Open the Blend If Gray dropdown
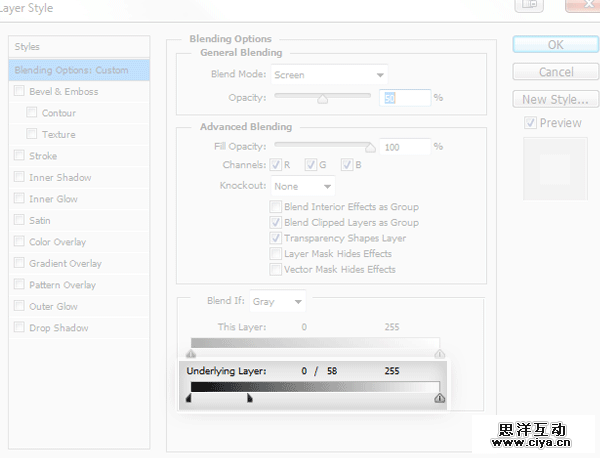Image resolution: width=600 pixels, height=458 pixels. (x=278, y=301)
